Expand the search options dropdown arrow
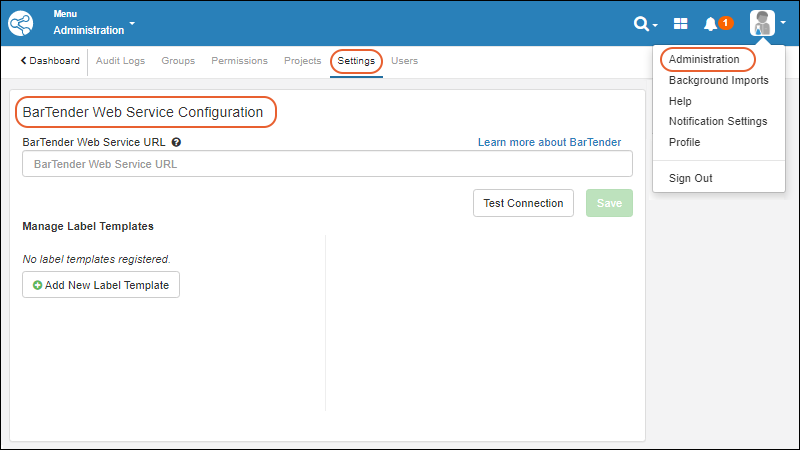Screen dimensions: 800x450 pyautogui.click(x=655, y=25)
